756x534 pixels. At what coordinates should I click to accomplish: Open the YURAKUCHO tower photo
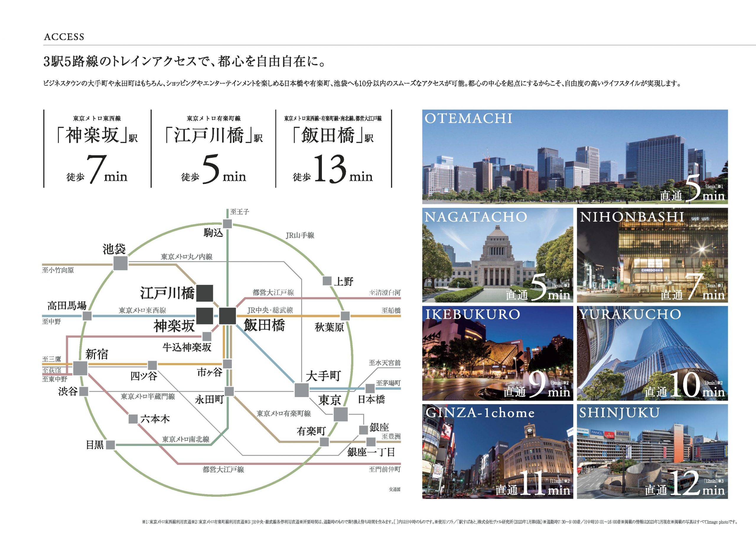[652, 353]
